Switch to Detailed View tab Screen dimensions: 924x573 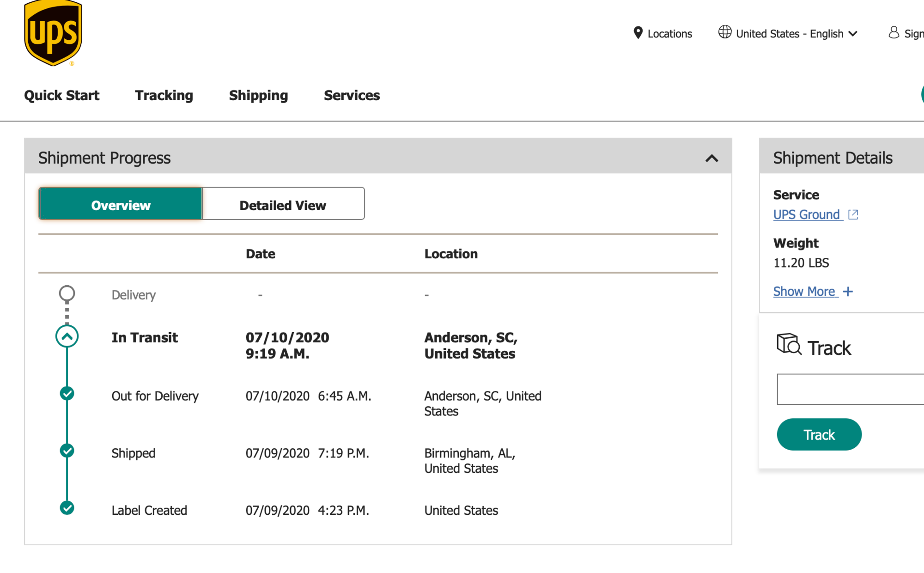pyautogui.click(x=283, y=204)
